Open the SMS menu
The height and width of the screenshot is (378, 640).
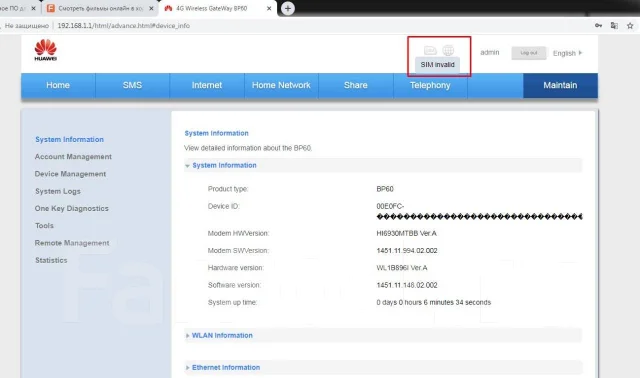(x=132, y=85)
